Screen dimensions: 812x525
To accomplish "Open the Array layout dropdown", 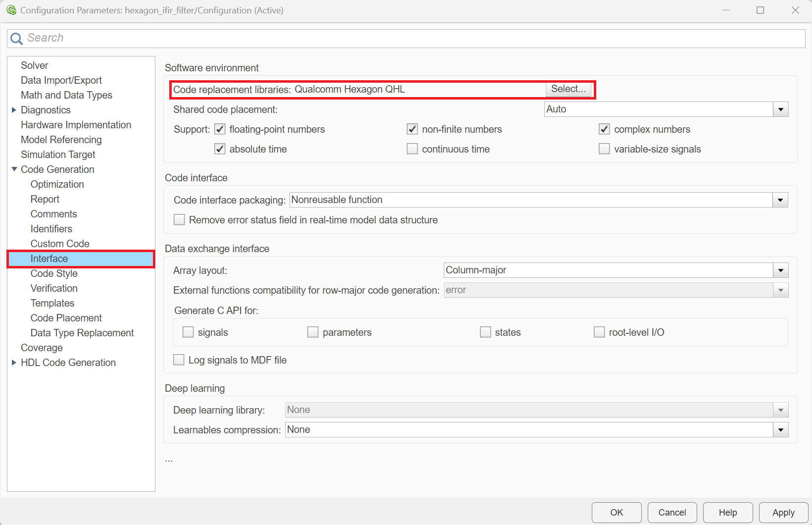I will tap(780, 270).
